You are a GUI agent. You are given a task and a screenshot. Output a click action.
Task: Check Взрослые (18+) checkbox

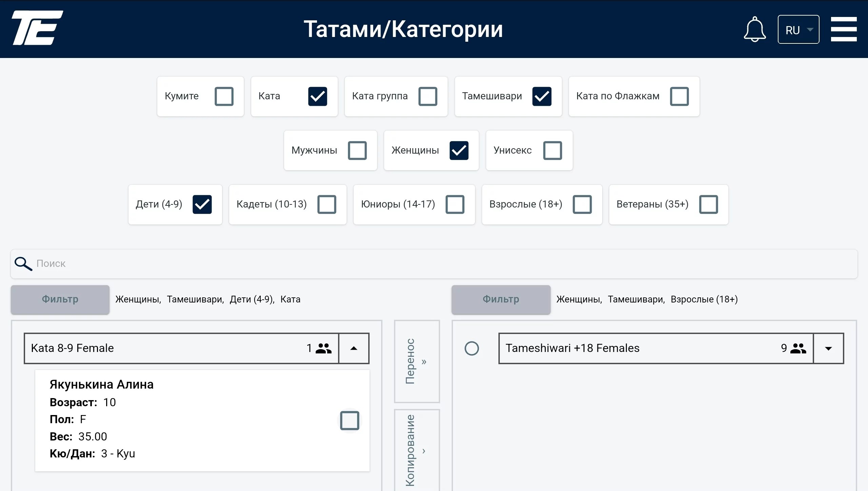click(x=582, y=204)
